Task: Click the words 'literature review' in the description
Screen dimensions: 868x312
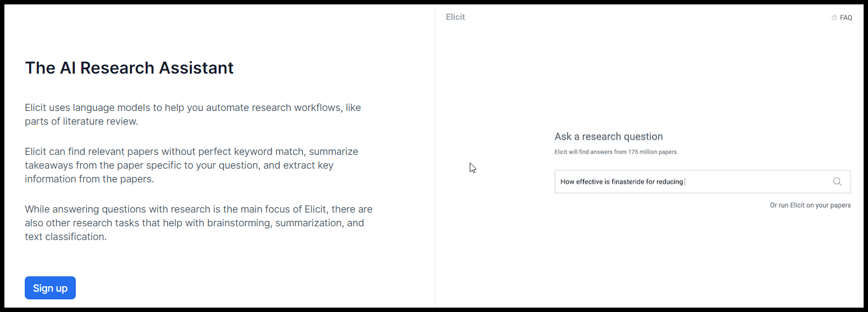Action: 100,121
